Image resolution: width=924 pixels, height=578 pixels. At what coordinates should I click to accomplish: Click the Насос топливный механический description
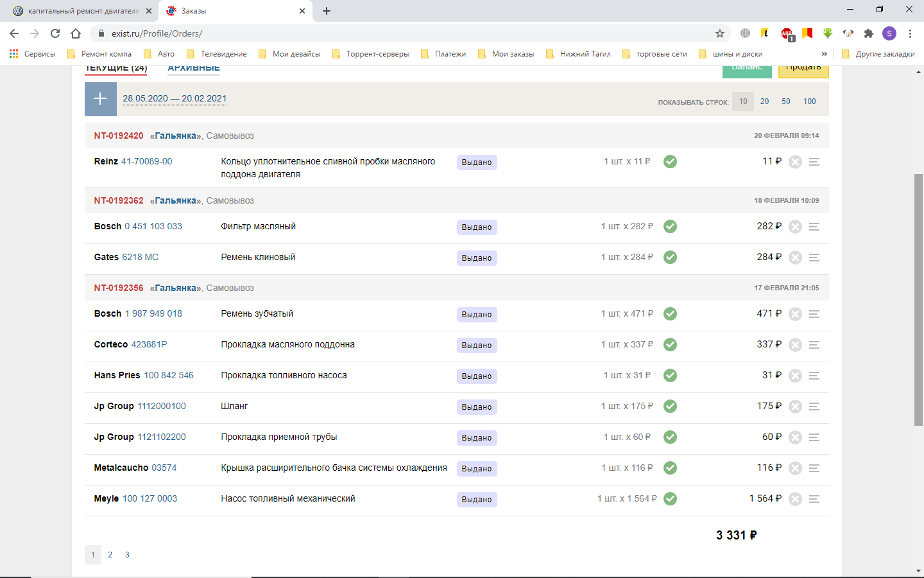288,498
